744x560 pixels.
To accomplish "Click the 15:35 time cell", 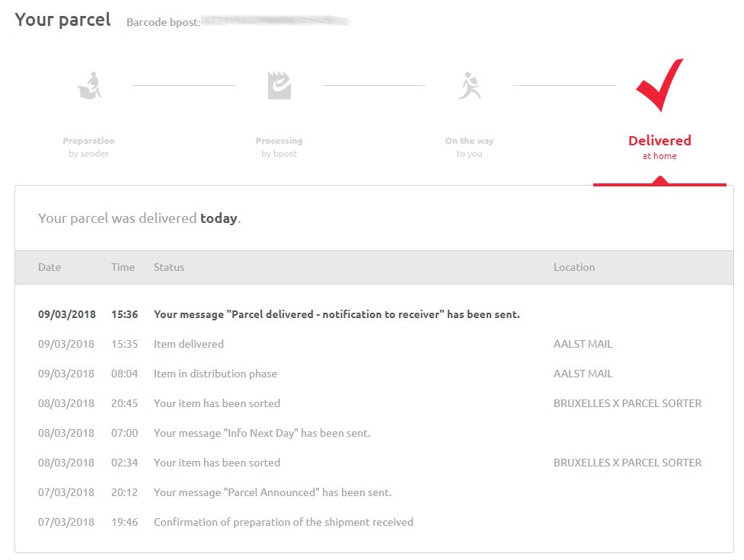I will pyautogui.click(x=125, y=344).
